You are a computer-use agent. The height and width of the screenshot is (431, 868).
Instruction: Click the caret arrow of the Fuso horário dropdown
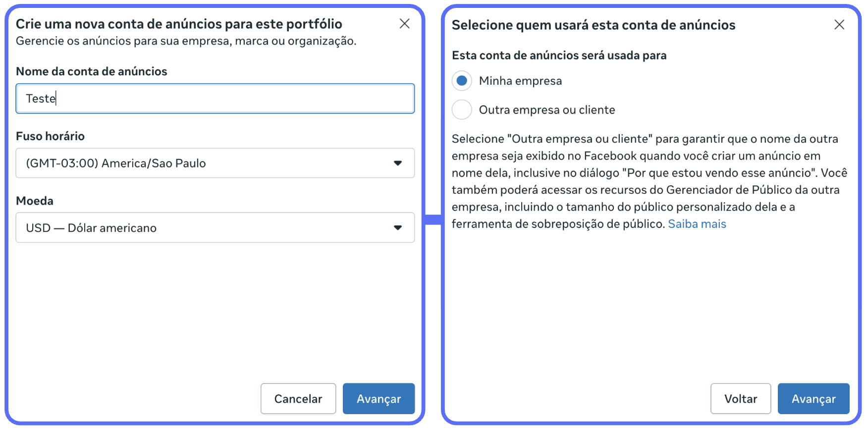[397, 163]
